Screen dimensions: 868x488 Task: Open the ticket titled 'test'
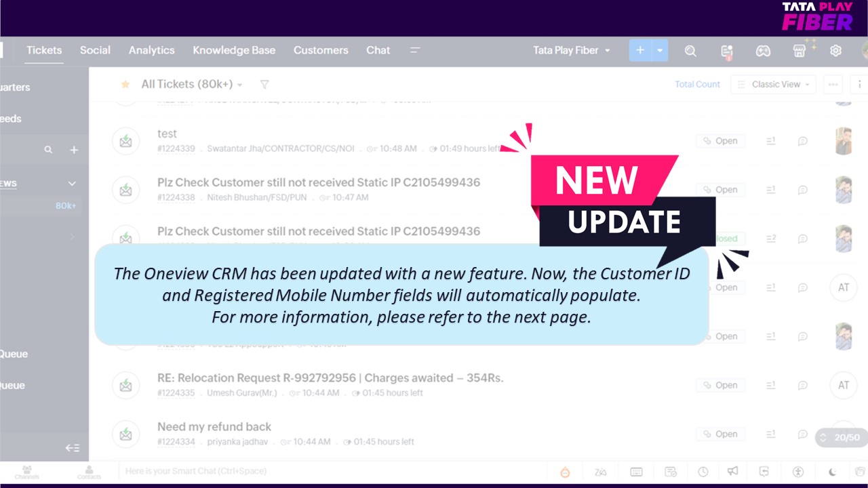[167, 134]
